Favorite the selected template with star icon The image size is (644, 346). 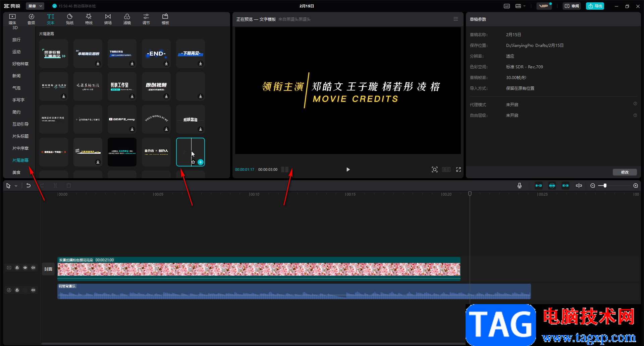coord(193,162)
